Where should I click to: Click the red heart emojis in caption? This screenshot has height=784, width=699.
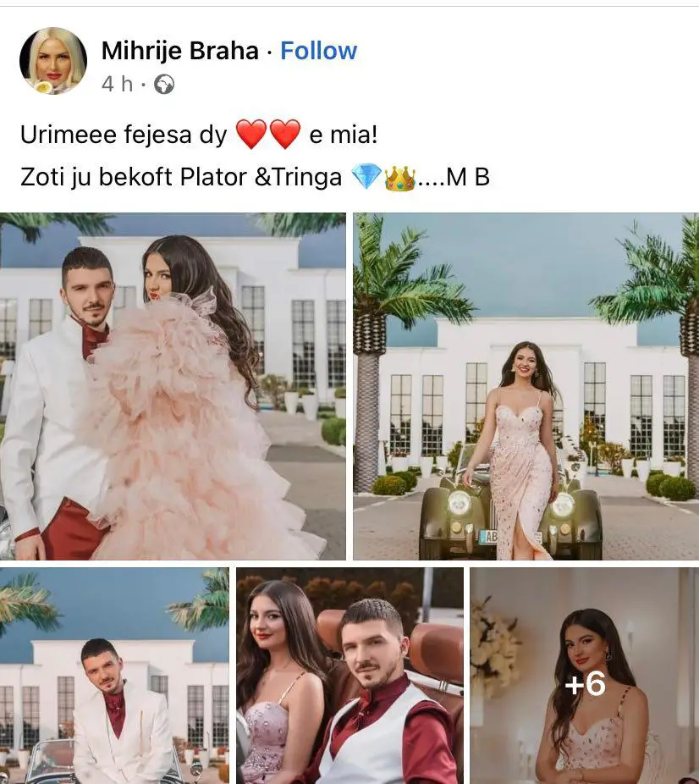click(x=267, y=135)
